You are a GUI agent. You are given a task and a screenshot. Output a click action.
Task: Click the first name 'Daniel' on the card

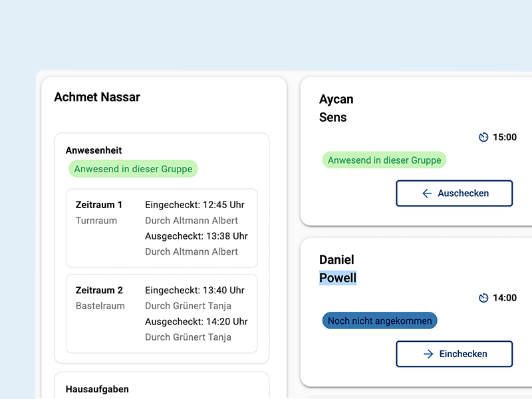click(x=336, y=260)
